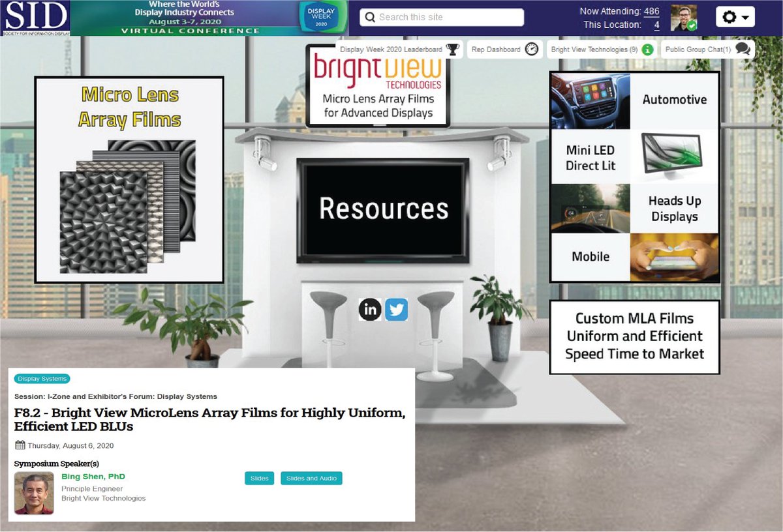Click the car dashboard thumbnail
Viewport: 783px width, 532px height.
click(x=591, y=100)
